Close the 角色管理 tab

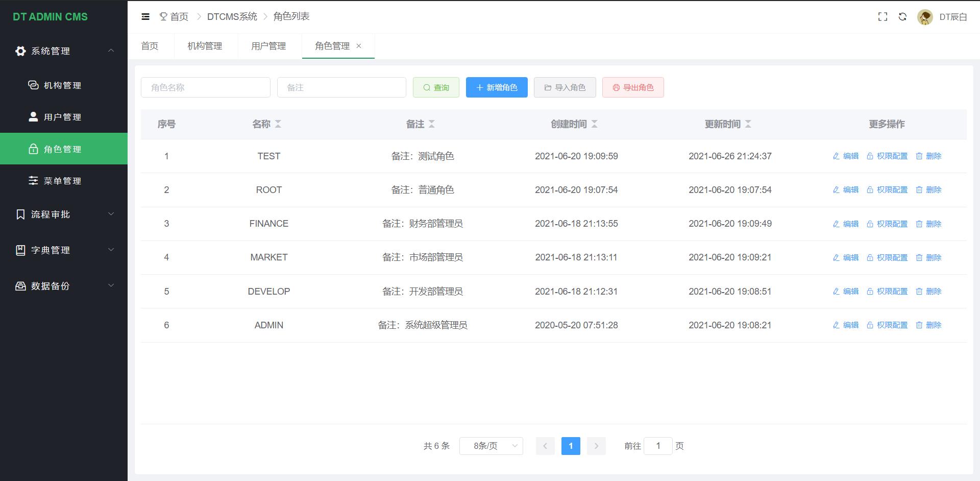(359, 46)
